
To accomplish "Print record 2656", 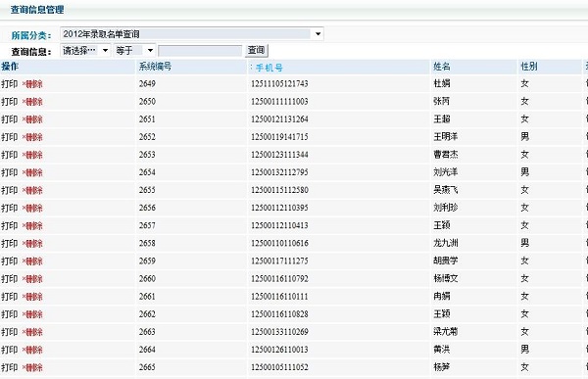I will tap(10, 208).
